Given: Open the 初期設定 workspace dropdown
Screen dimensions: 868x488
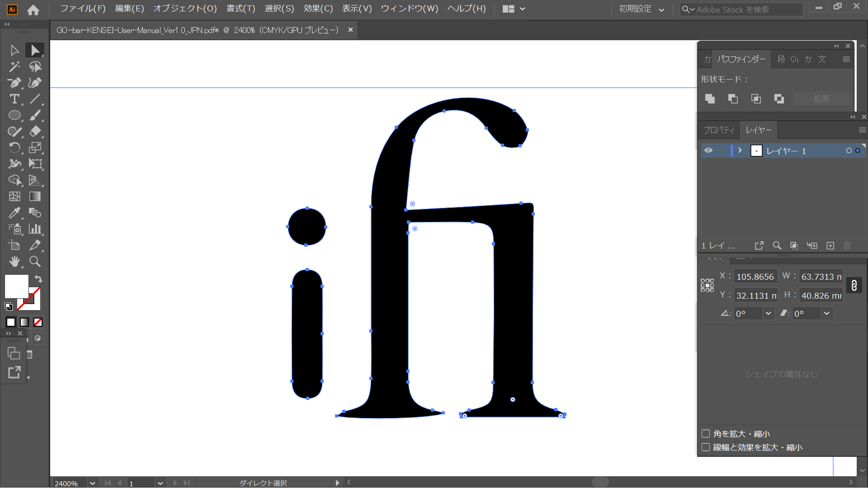Looking at the screenshot, I should [x=642, y=9].
